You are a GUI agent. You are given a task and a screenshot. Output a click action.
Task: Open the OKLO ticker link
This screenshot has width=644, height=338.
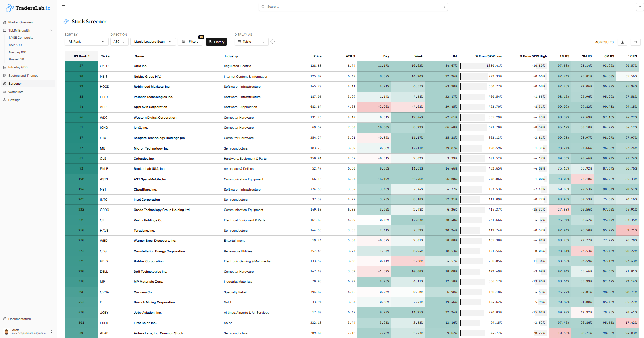[x=104, y=66]
